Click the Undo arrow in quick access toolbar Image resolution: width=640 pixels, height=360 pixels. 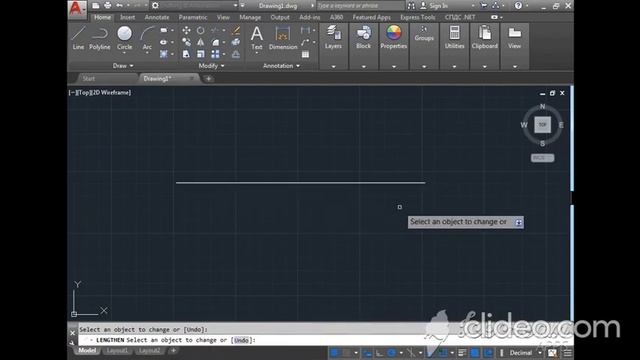click(120, 6)
